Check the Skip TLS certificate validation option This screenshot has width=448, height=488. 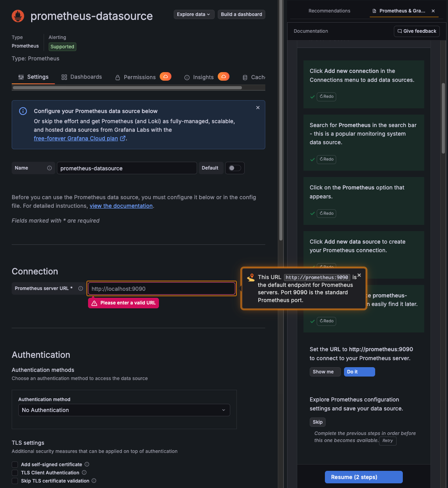click(14, 481)
